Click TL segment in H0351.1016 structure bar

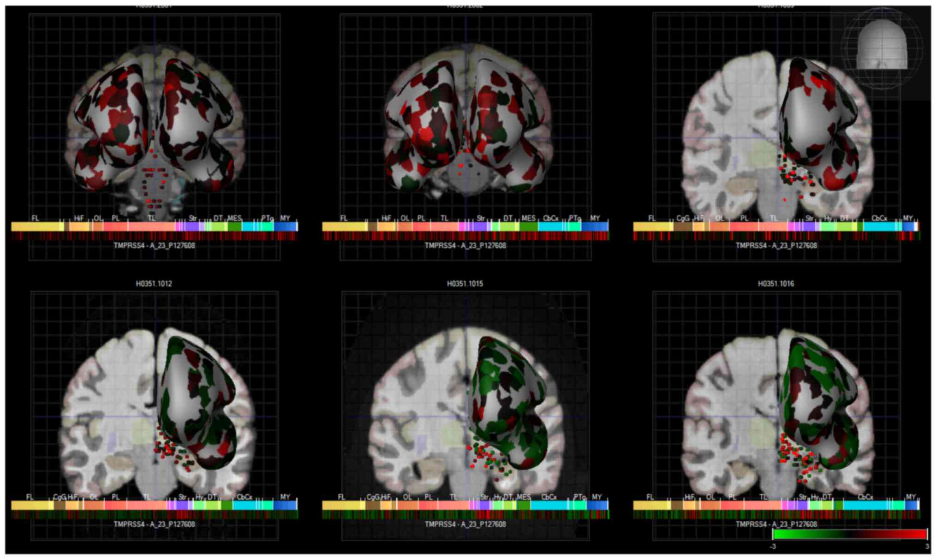coord(764,505)
